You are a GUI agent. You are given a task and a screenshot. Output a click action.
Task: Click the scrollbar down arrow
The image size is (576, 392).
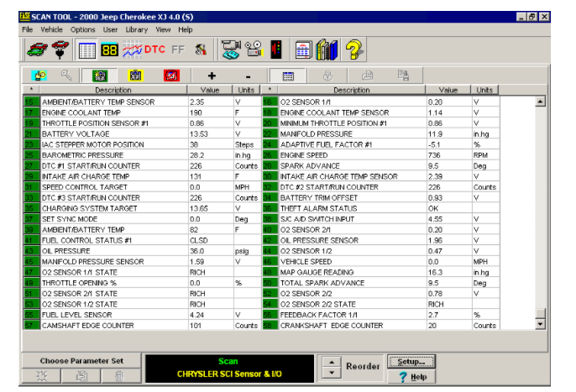point(540,324)
